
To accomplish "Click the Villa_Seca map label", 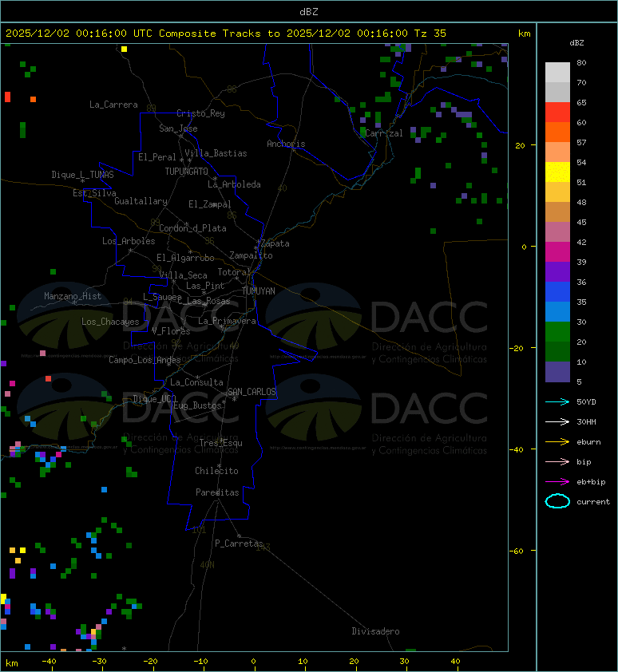I will tap(183, 275).
